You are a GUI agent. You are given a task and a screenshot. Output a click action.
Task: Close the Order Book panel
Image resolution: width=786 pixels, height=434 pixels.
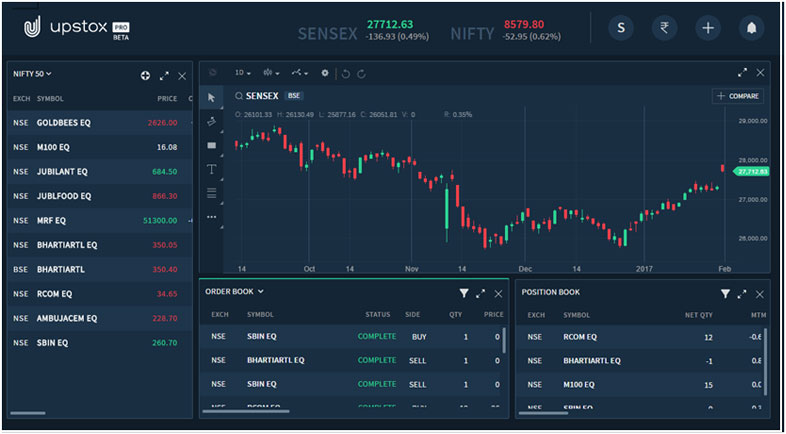(498, 294)
